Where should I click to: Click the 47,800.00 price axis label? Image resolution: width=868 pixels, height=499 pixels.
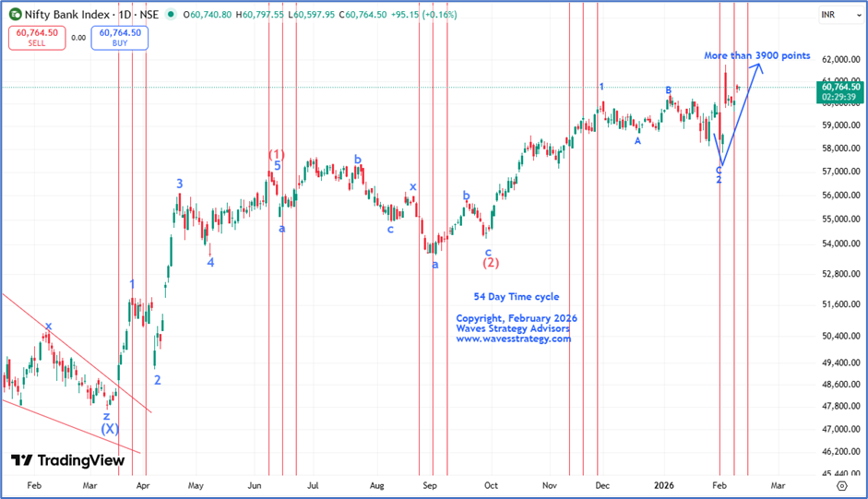coord(841,407)
